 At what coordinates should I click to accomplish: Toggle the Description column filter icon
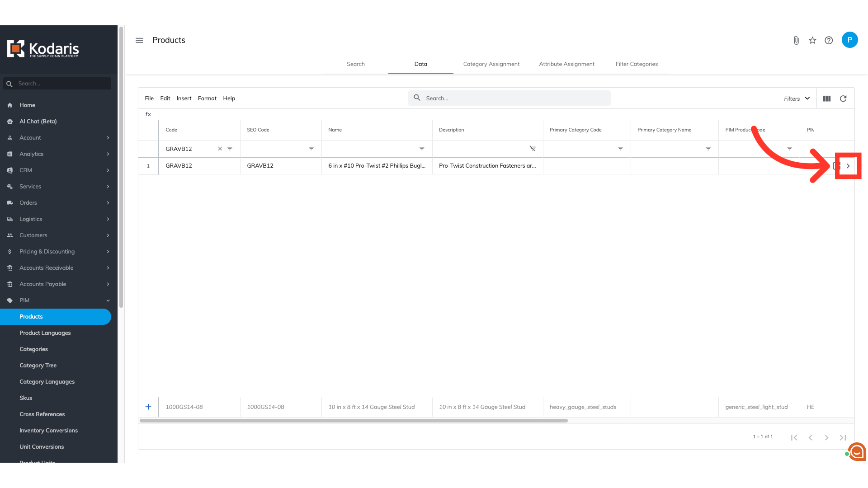pyautogui.click(x=532, y=149)
